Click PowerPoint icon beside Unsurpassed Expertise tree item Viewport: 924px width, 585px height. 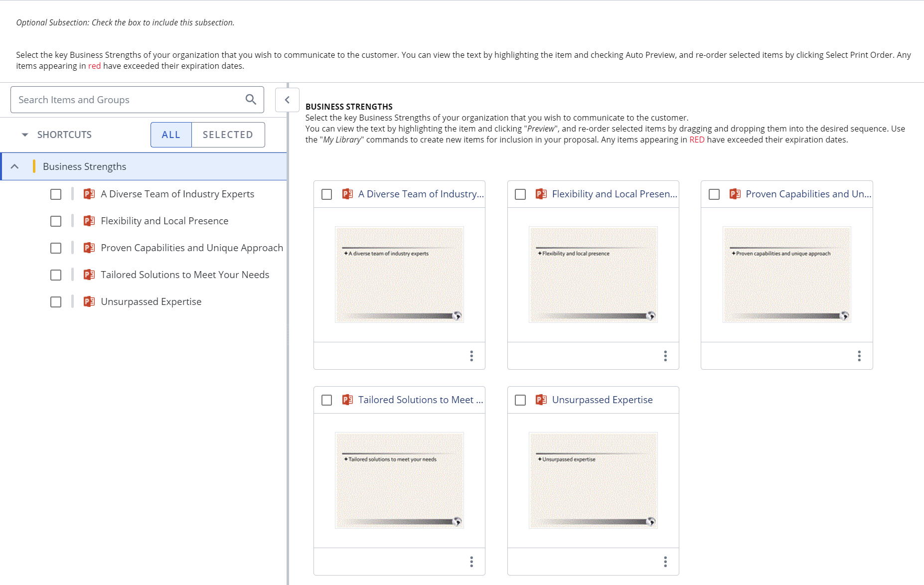click(89, 301)
